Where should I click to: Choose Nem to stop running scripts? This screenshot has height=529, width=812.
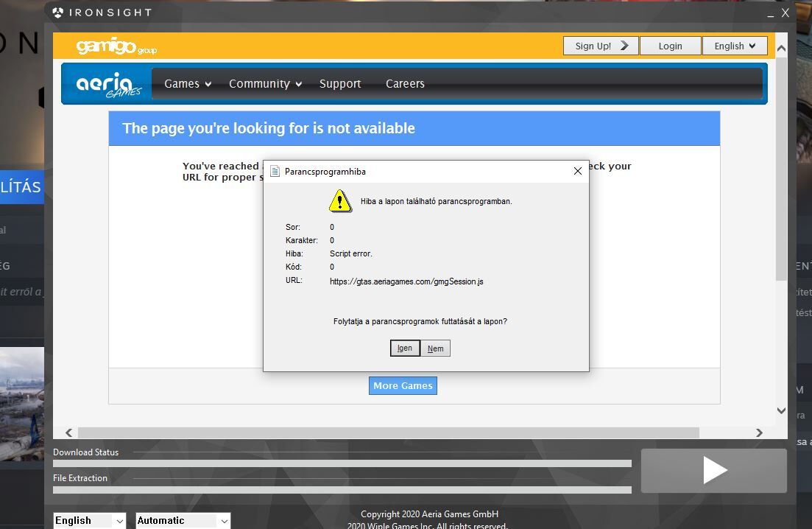pos(436,348)
